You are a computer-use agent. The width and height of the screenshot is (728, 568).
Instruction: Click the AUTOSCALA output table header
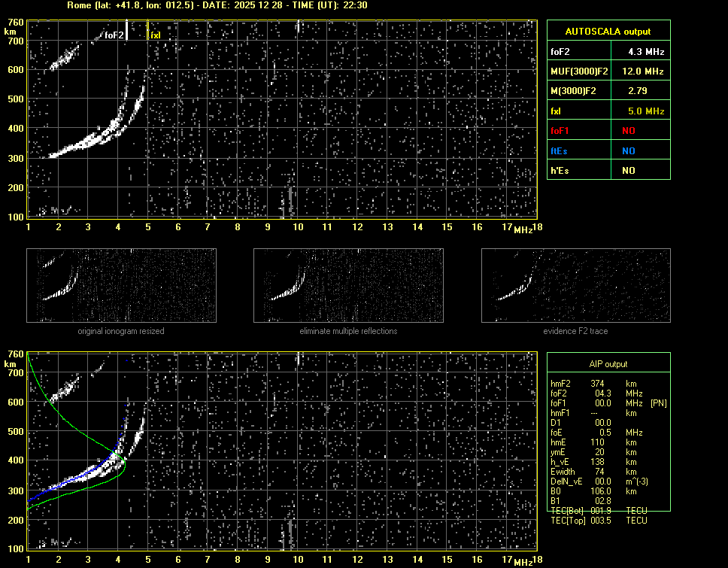(608, 32)
